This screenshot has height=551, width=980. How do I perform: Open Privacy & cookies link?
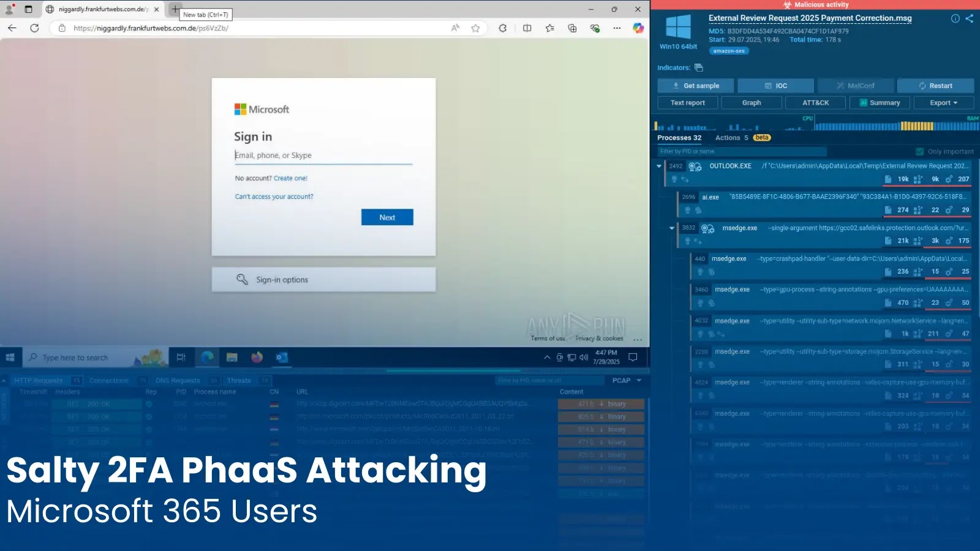pos(599,339)
